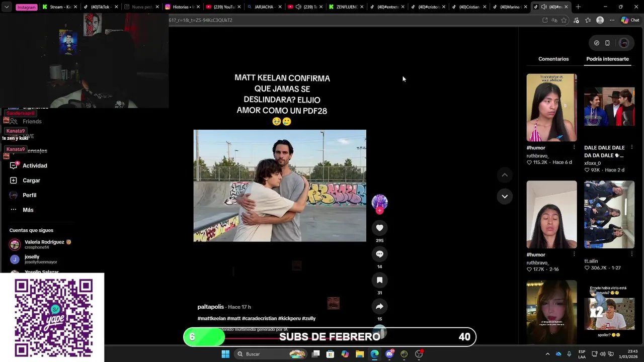Open the tt.ailin video thumbnail
Screen dimensions: 644x362
point(609,214)
